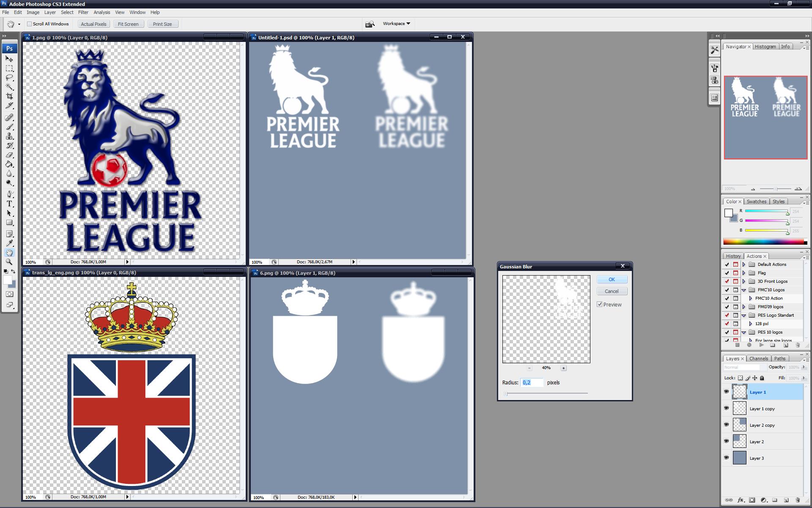Hide Layer 1 copy visibility eye
Image resolution: width=812 pixels, height=508 pixels.
coord(727,409)
